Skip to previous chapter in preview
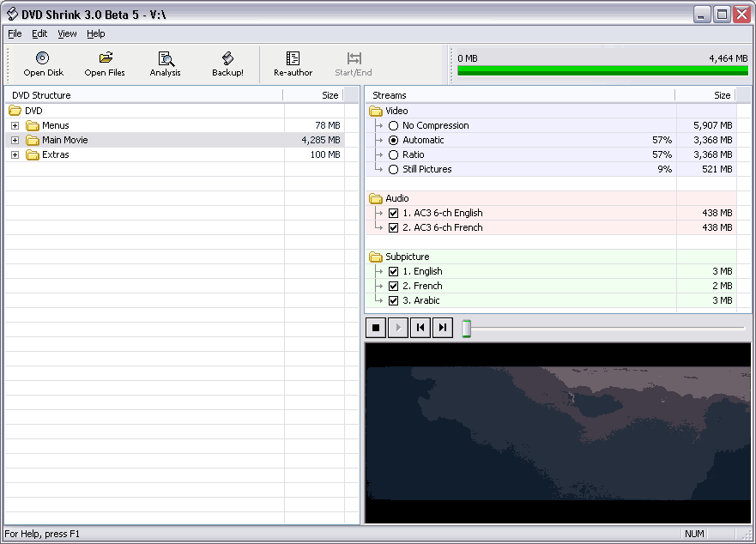 [420, 328]
